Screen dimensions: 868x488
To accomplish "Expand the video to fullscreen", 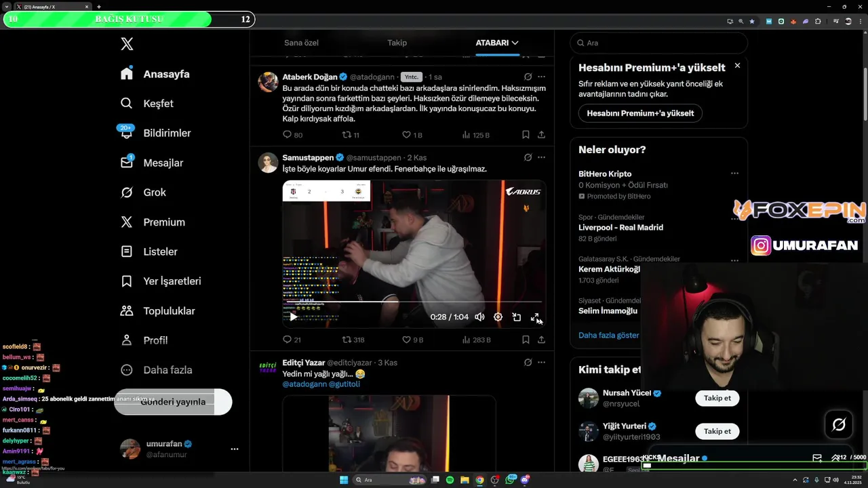I will point(534,317).
